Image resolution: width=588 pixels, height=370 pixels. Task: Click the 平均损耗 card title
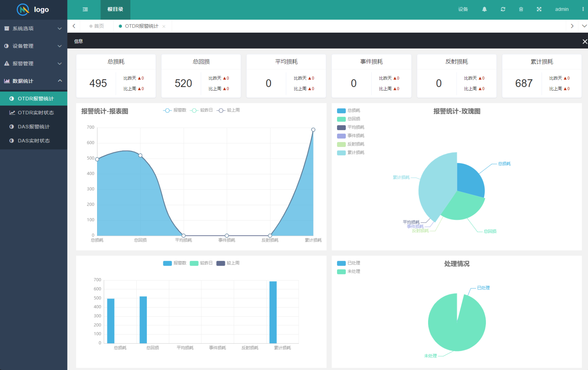coord(286,62)
